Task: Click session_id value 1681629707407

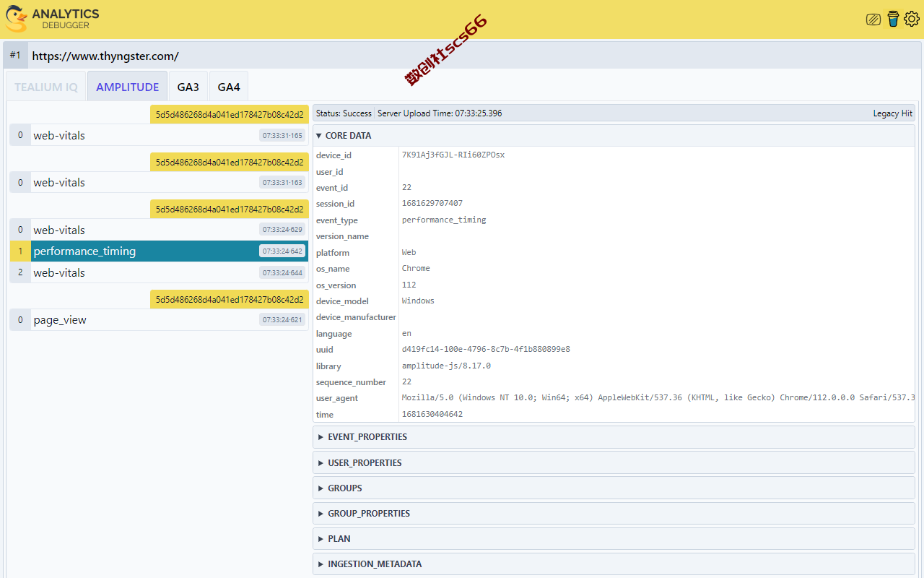Action: tap(432, 203)
